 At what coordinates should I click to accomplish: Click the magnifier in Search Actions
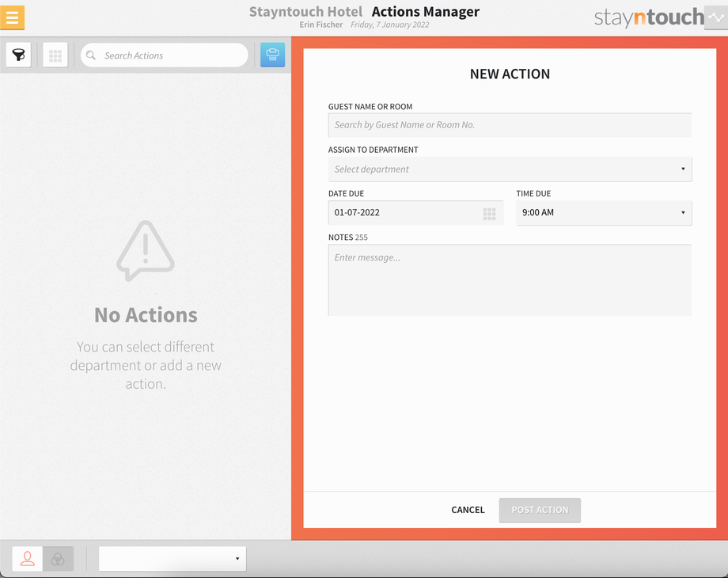(91, 55)
